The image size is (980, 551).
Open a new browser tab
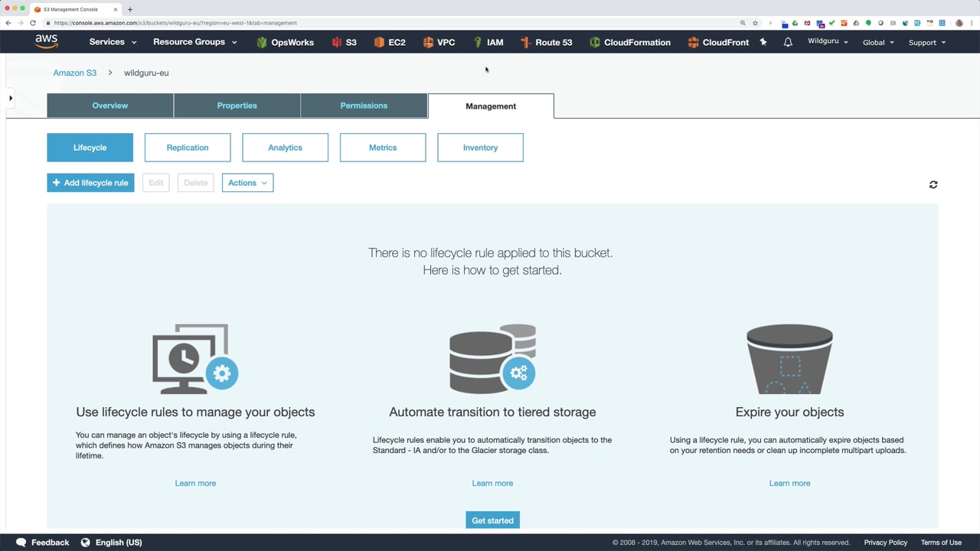pos(130,9)
